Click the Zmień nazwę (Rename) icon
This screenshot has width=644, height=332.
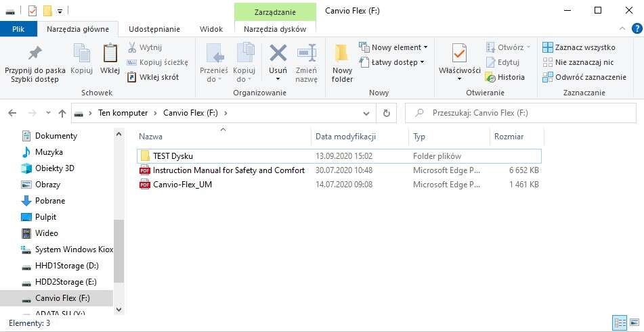click(307, 54)
